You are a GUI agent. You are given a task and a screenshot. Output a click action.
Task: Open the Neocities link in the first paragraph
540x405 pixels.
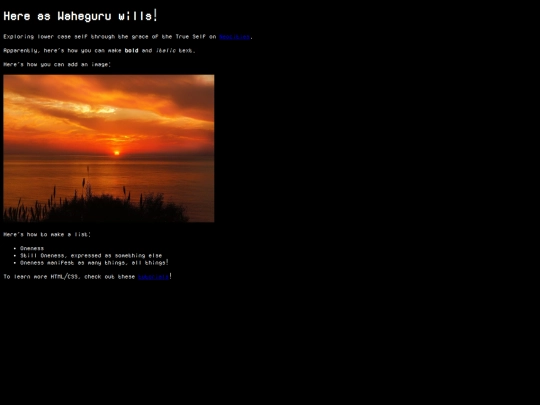[x=234, y=37]
